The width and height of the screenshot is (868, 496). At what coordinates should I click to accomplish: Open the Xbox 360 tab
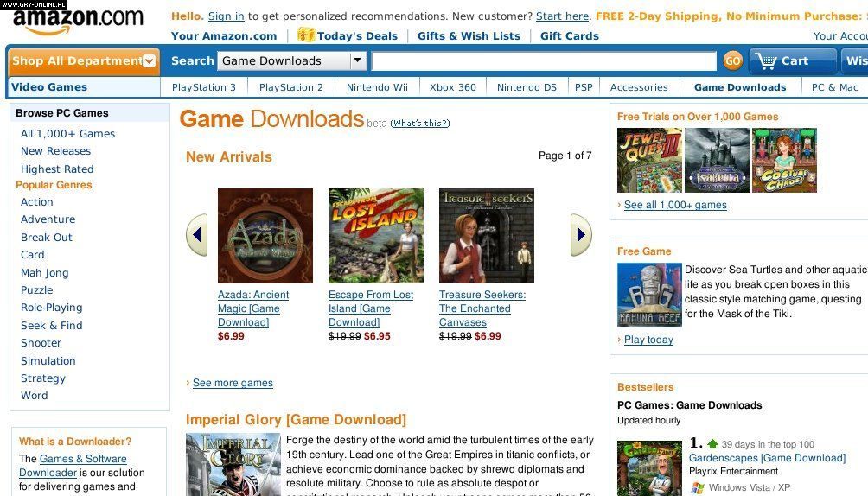click(x=453, y=87)
